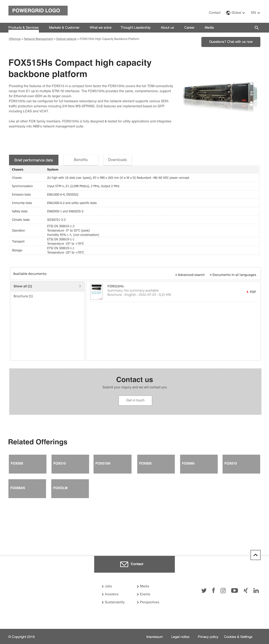Open the FOX505 related offering
The width and height of the screenshot is (269, 644).
27,464
